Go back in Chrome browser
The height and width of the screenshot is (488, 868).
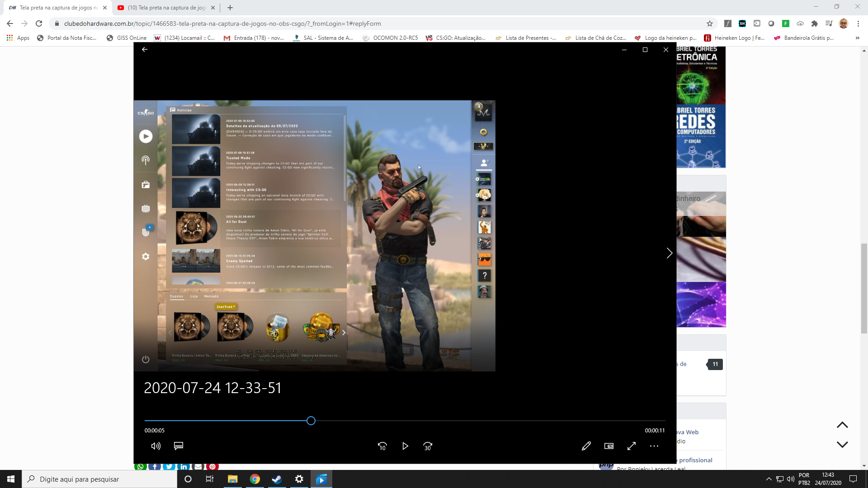10,23
